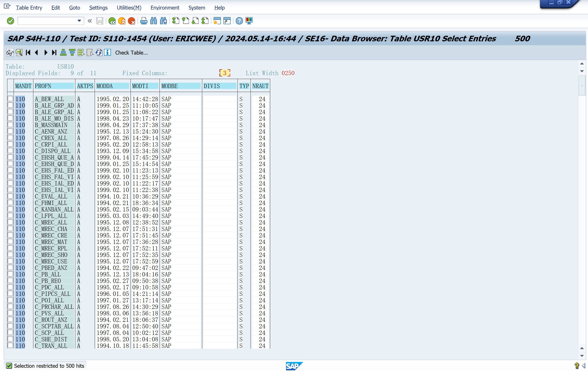
Task: Select the checkbox beside B_MASSMAIN
Action: coord(10,124)
